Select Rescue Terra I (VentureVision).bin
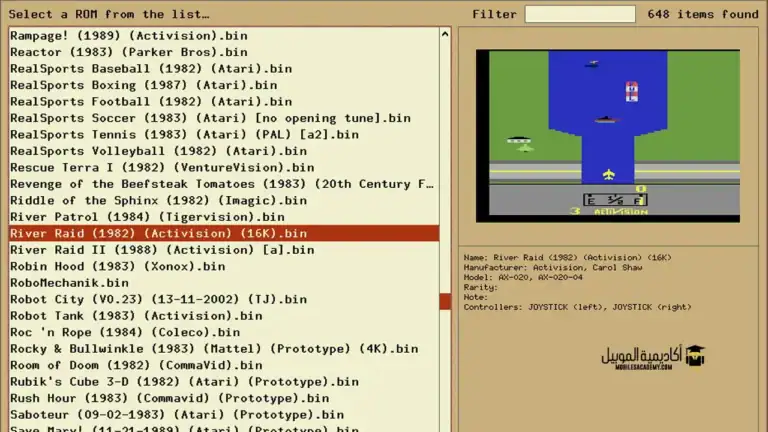The image size is (768, 432). coord(162,167)
